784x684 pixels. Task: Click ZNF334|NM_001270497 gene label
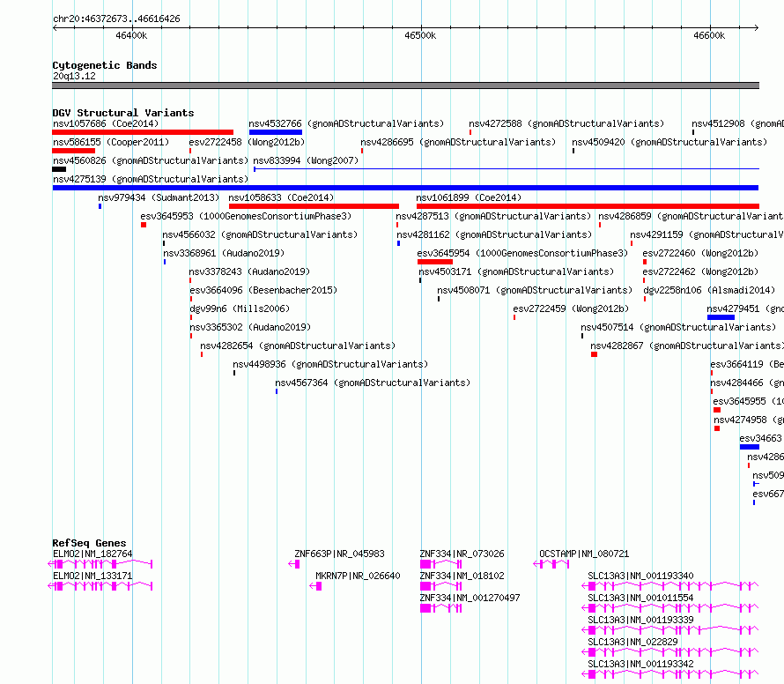470,598
